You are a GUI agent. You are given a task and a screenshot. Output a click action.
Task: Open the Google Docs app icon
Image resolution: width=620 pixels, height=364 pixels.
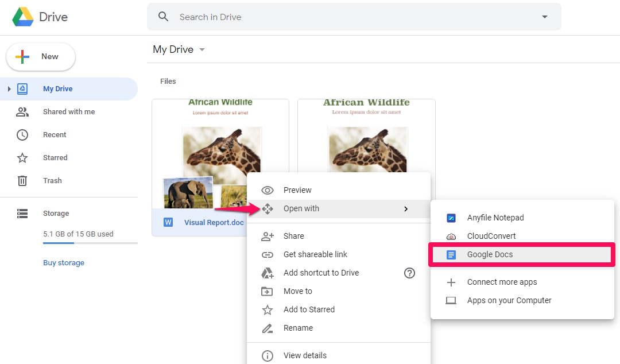coord(451,254)
